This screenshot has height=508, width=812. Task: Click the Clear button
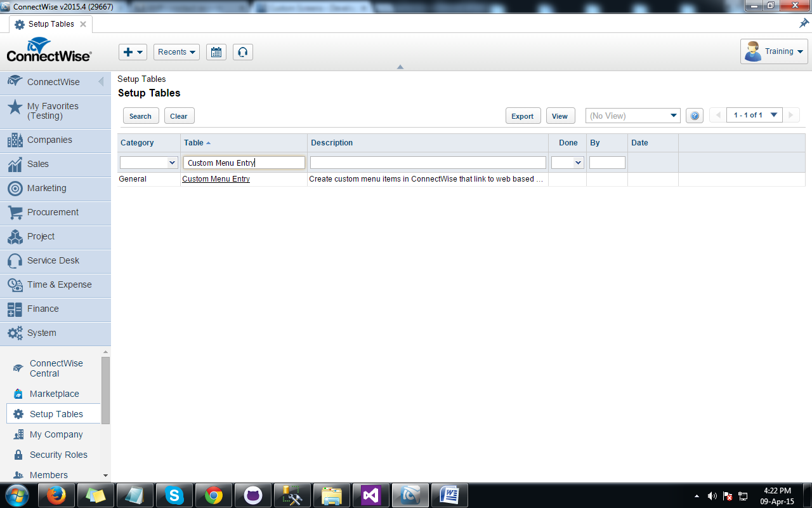[179, 116]
